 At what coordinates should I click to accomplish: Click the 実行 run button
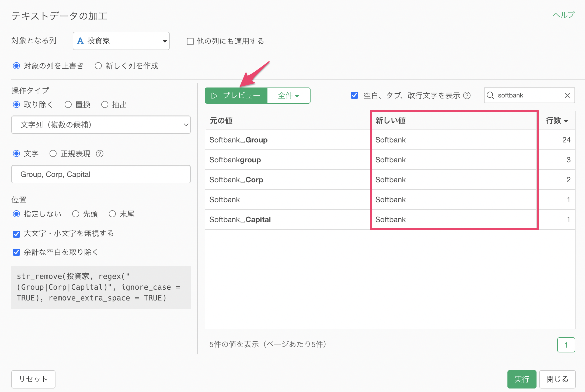click(522, 379)
